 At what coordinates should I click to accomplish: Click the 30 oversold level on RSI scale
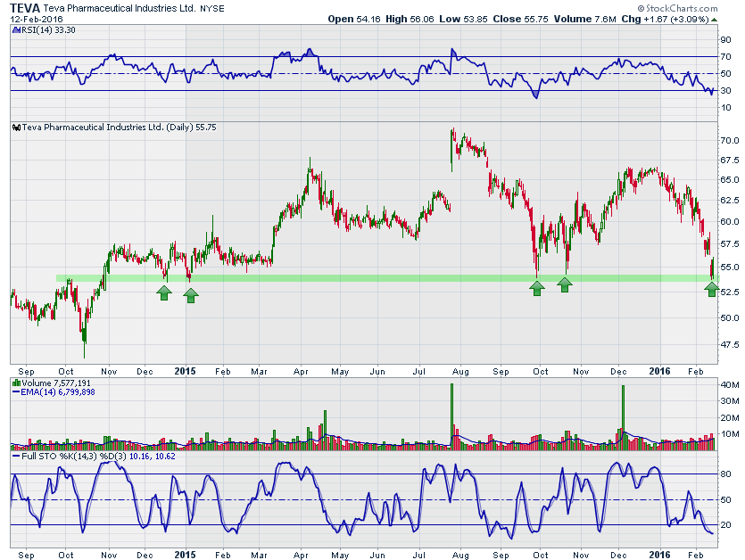(x=725, y=91)
